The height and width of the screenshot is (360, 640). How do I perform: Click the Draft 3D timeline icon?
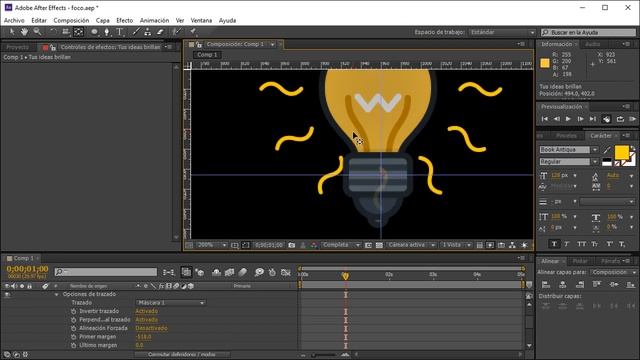[x=200, y=272]
